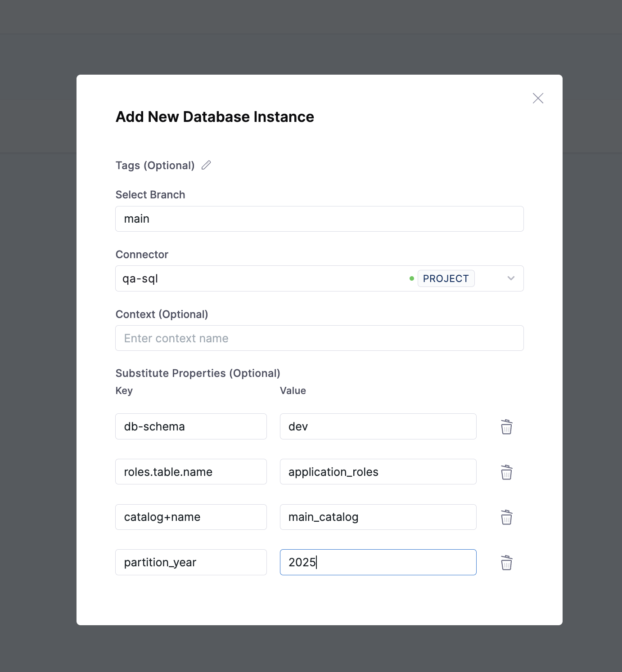Remove the roles.table.name substitute property

tap(506, 472)
